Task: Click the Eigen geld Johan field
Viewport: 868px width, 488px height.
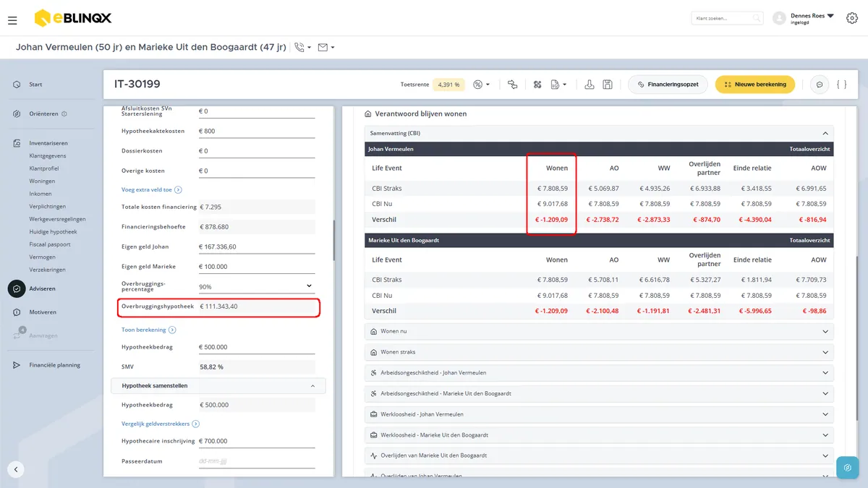Action: (x=257, y=247)
